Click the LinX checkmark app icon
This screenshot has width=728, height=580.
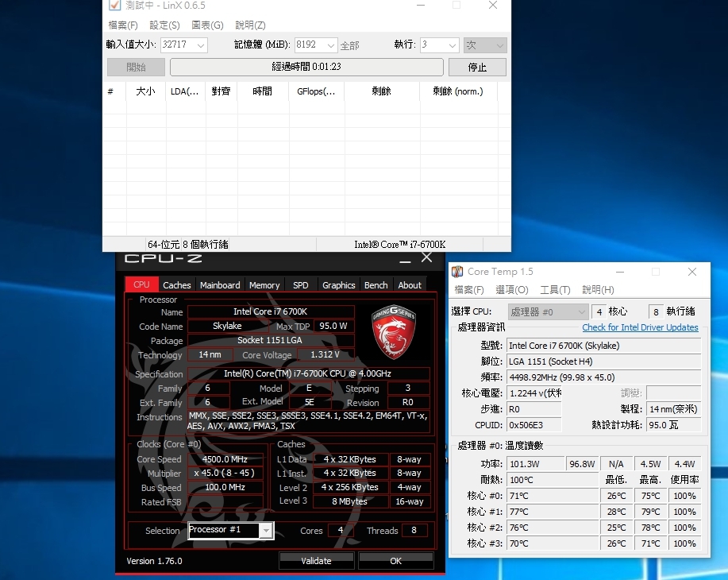pos(114,5)
